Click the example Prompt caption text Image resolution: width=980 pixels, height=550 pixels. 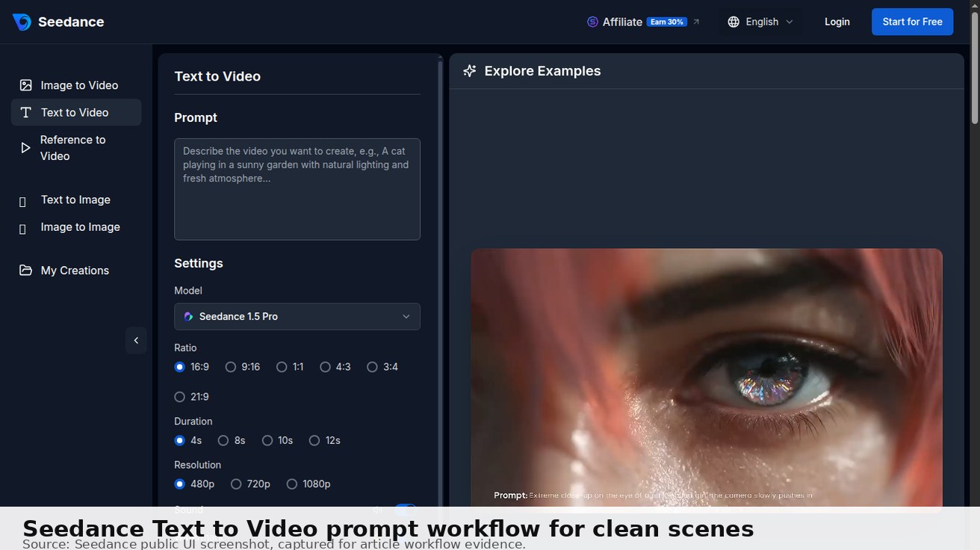[x=654, y=495]
